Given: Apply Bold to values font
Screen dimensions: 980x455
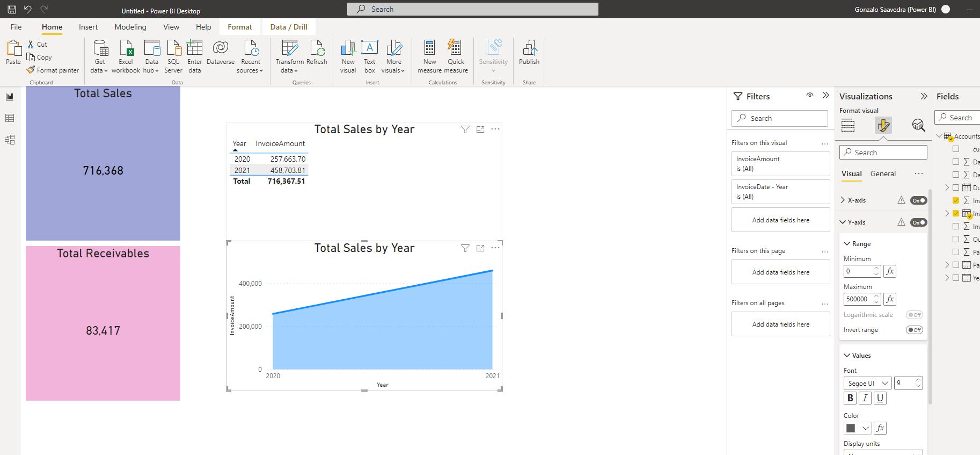Looking at the screenshot, I should click(x=850, y=398).
